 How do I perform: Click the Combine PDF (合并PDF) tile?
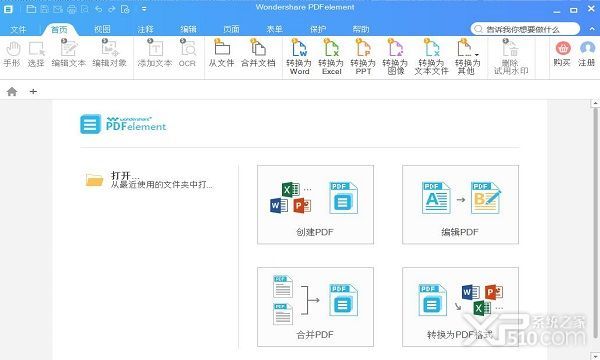click(x=315, y=307)
